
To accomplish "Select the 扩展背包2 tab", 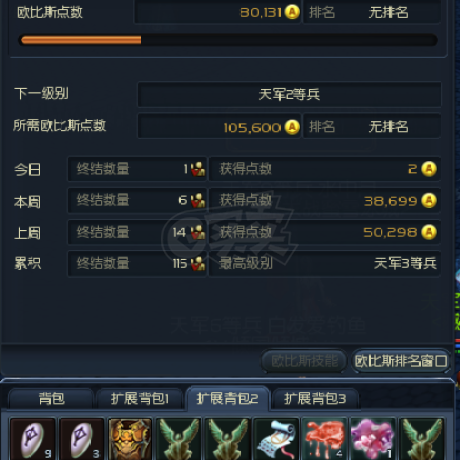I will coord(227,398).
